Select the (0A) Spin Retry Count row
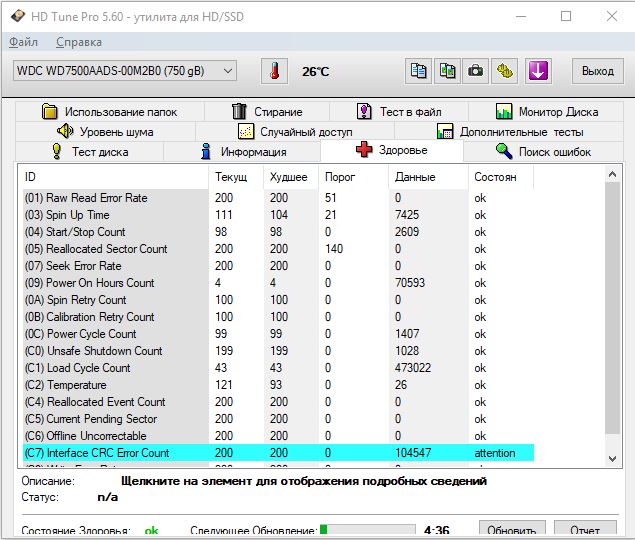Viewport: 635px width, 540px height. click(x=278, y=300)
